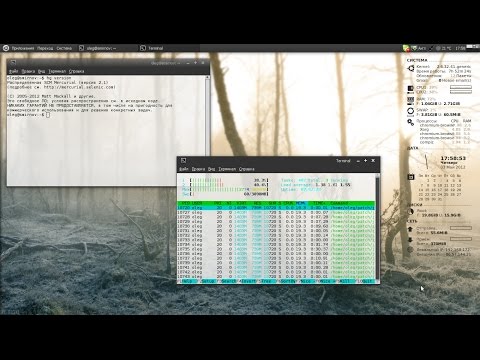
Task: Click the htop Load average text
Action: (315, 185)
